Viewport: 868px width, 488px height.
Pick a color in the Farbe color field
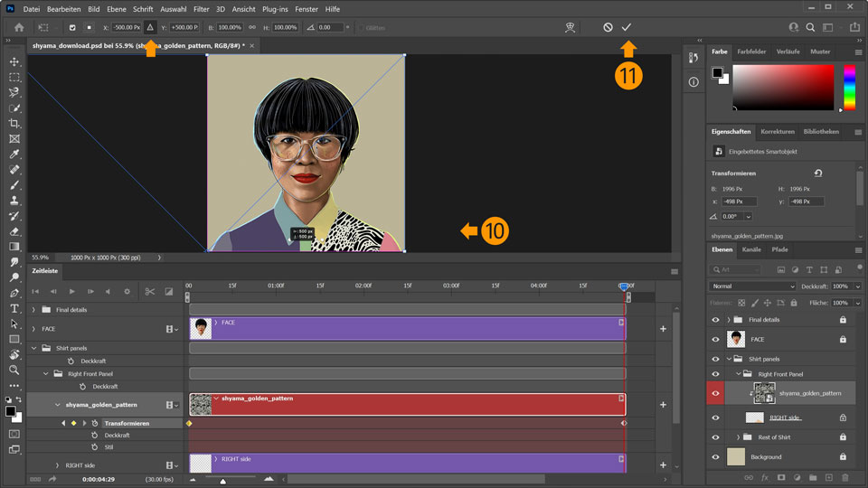782,89
